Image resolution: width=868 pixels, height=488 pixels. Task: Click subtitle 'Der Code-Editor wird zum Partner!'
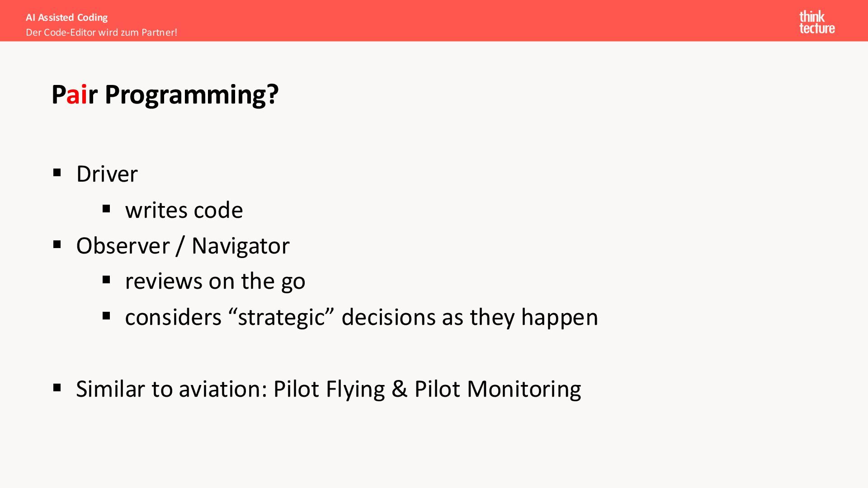(x=101, y=33)
